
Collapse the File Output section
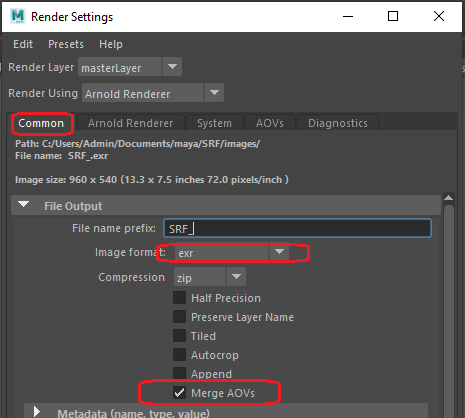click(x=23, y=204)
